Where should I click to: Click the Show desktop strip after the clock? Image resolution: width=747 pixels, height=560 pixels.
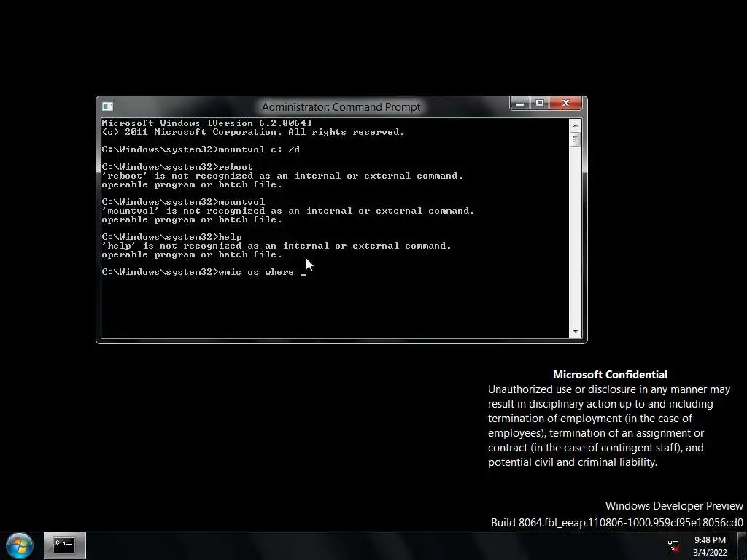[741, 545]
